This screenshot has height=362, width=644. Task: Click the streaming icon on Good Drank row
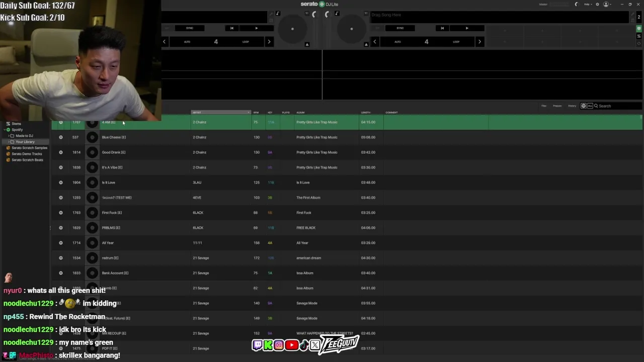(61, 152)
